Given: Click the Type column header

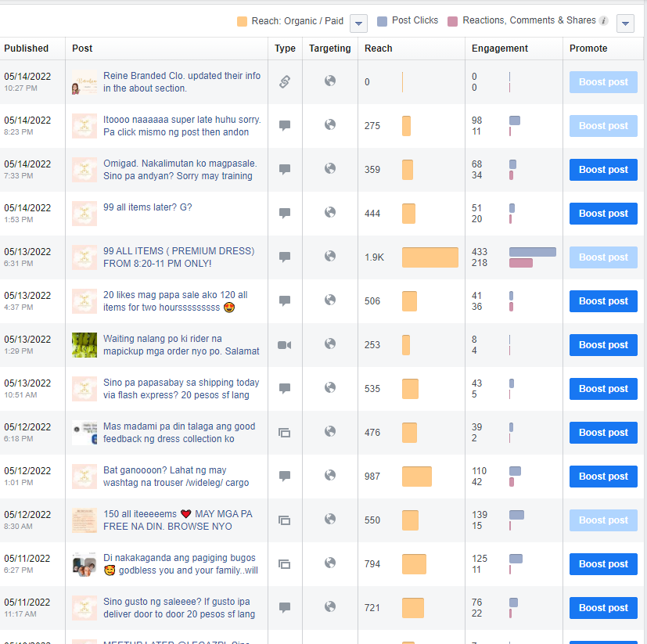Looking at the screenshot, I should point(285,49).
